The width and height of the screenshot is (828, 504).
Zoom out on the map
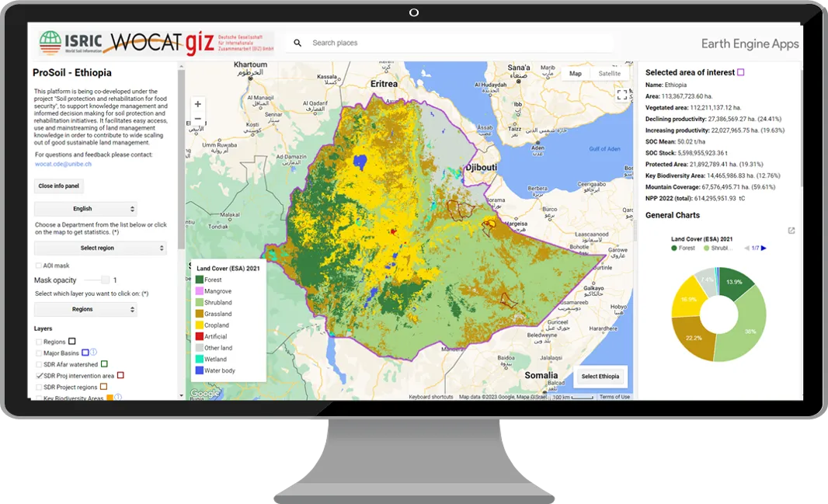[197, 119]
